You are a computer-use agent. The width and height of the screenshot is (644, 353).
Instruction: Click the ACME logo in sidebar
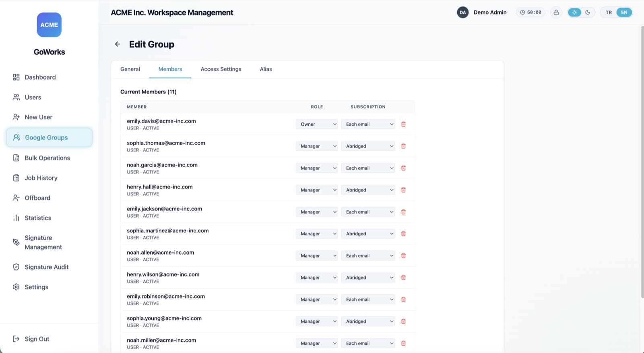[x=49, y=25]
